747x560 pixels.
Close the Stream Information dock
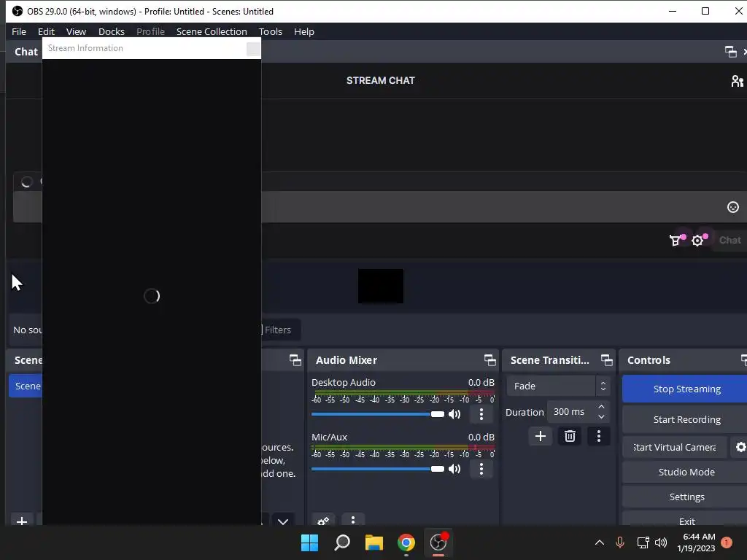tap(253, 49)
